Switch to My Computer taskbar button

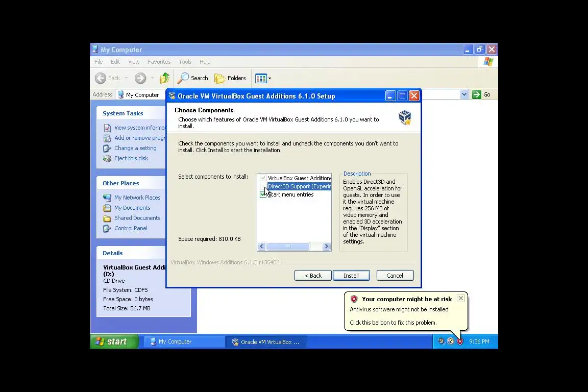tap(184, 342)
